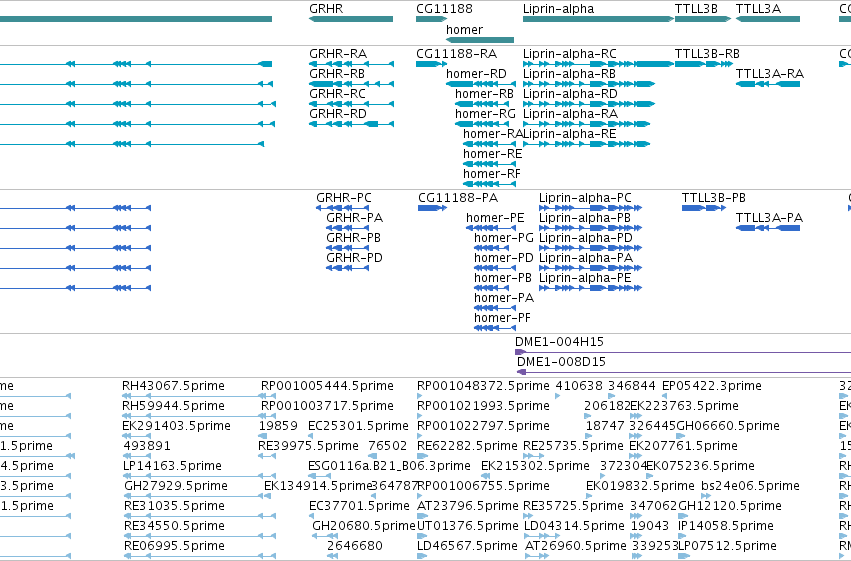Select the GRHR-PD protein feature
The height and width of the screenshot is (561, 851).
347,268
